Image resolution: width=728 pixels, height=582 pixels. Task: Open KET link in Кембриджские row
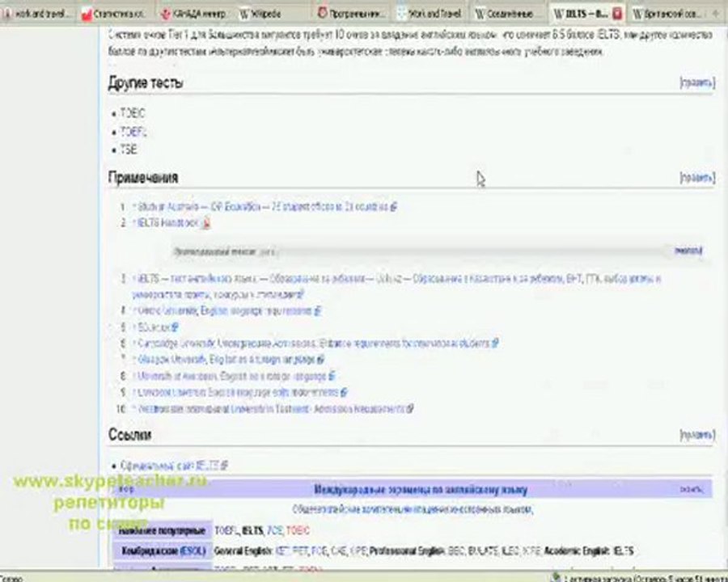pyautogui.click(x=282, y=551)
